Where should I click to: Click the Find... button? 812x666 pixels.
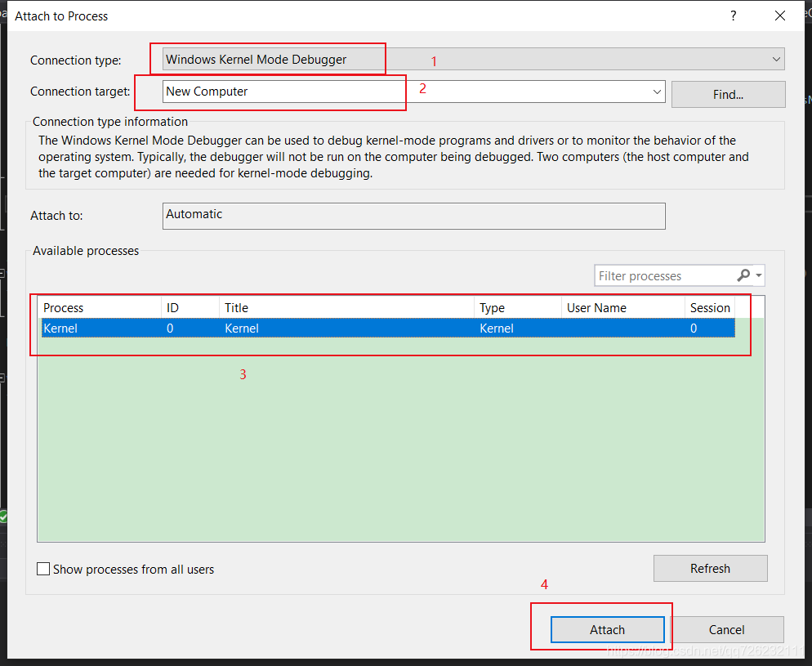coord(728,94)
